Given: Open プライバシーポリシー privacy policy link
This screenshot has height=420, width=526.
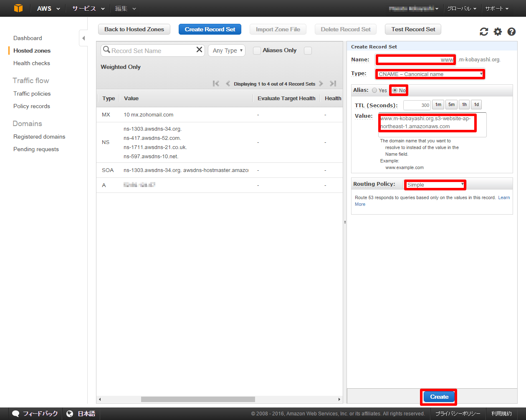Looking at the screenshot, I should 458,414.
